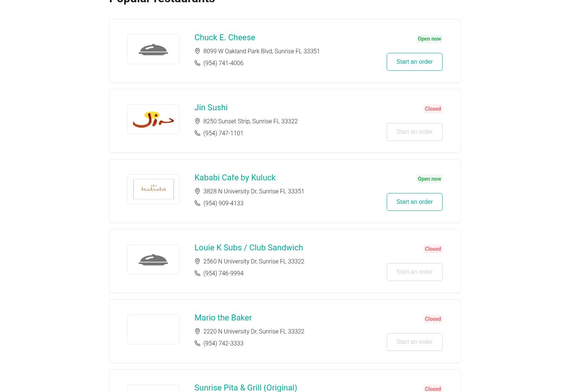Click the Open now badge for Kababi Cafe

point(429,179)
